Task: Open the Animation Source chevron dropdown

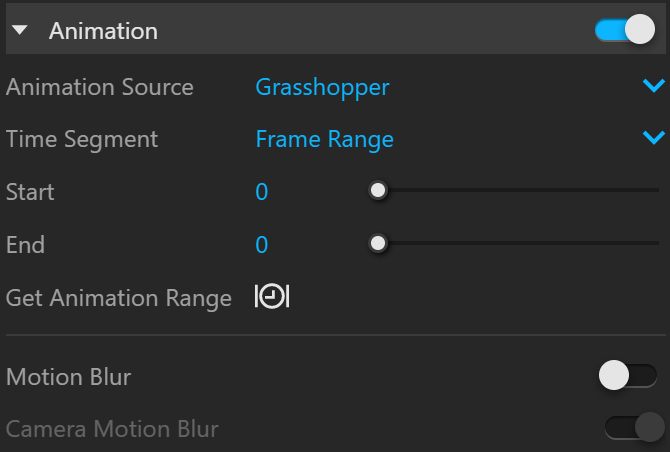Action: point(654,86)
